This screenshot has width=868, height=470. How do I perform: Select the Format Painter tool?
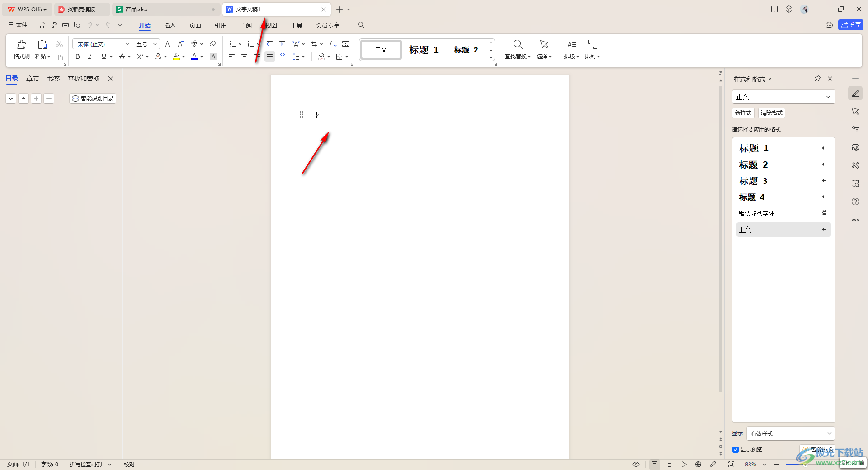[21, 49]
